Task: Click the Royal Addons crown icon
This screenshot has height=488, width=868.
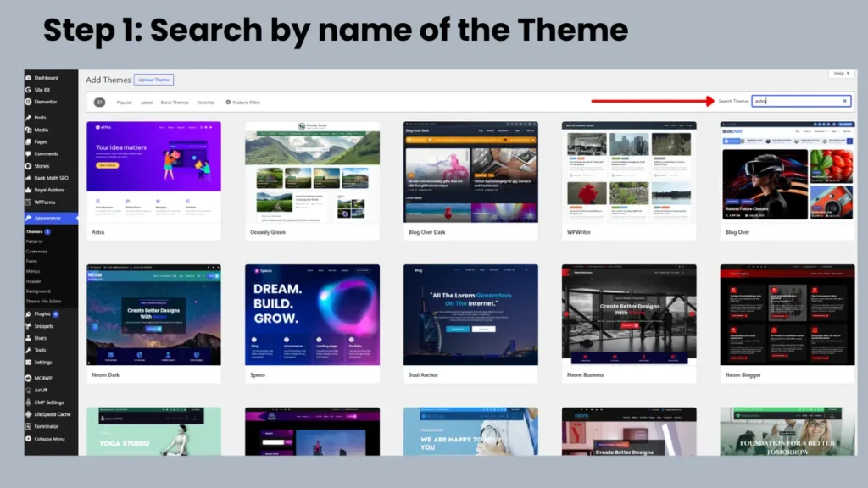Action: pyautogui.click(x=28, y=190)
